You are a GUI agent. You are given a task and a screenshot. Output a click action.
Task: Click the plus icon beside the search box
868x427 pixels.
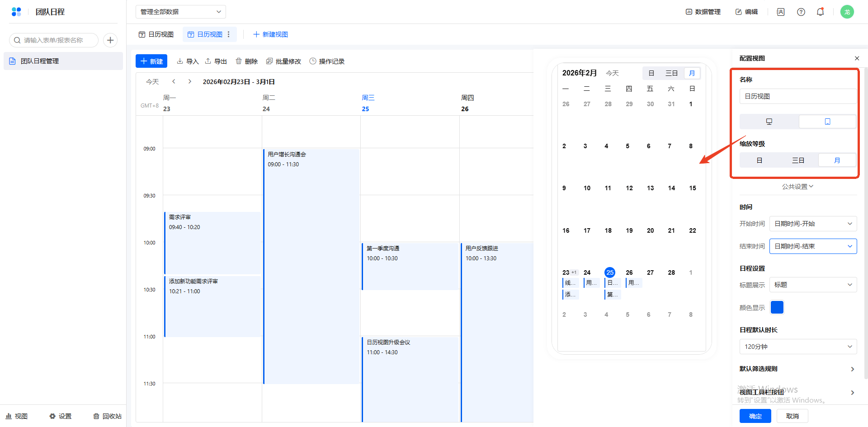110,40
